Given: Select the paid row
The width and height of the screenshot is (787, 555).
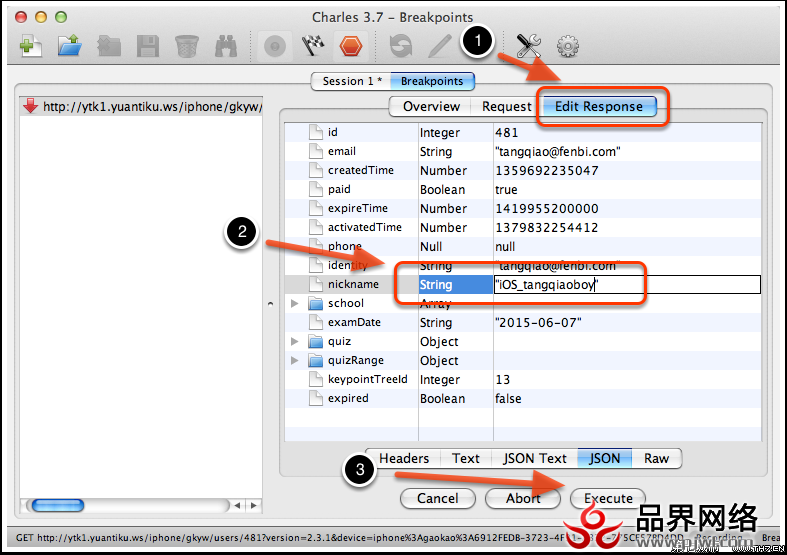Looking at the screenshot, I should click(x=522, y=190).
